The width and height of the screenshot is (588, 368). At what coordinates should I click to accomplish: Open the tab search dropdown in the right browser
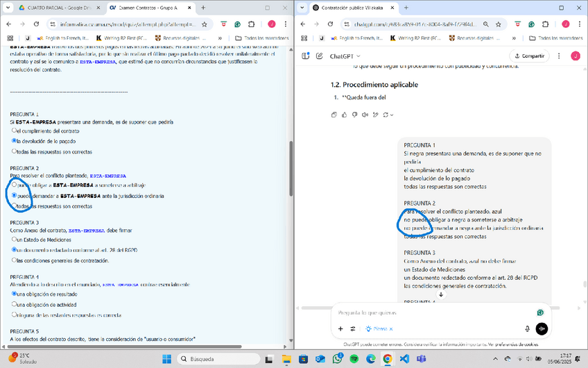coord(302,8)
